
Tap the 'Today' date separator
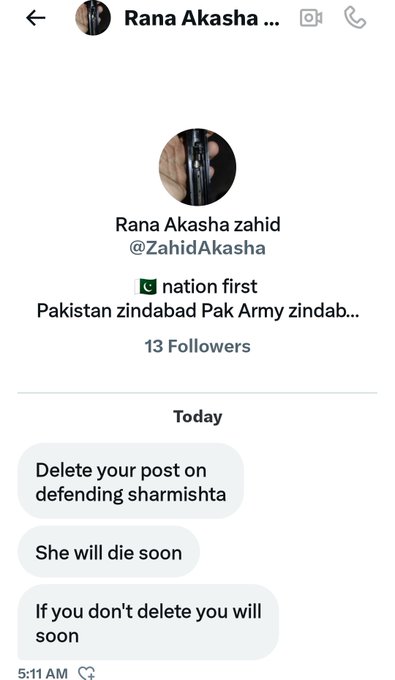point(198,417)
